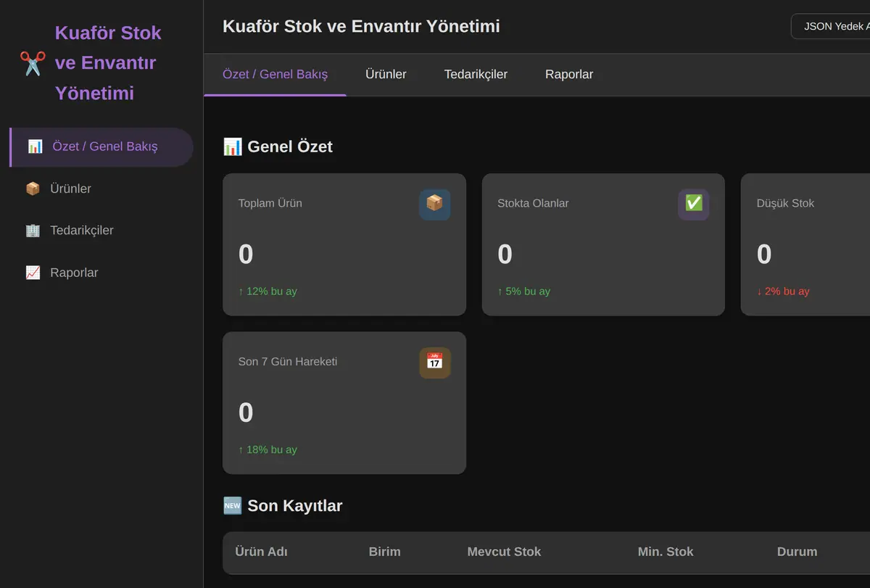
Task: Click the Durum column header
Action: [x=797, y=552]
